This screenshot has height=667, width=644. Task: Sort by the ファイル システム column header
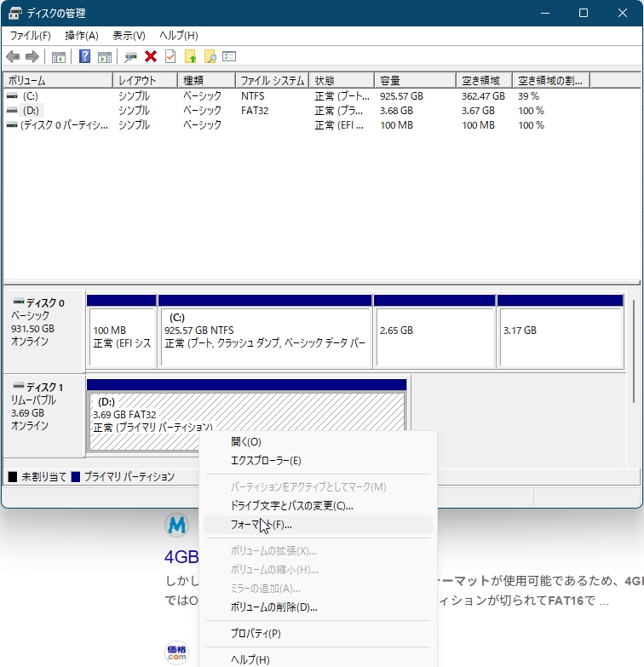click(x=272, y=80)
